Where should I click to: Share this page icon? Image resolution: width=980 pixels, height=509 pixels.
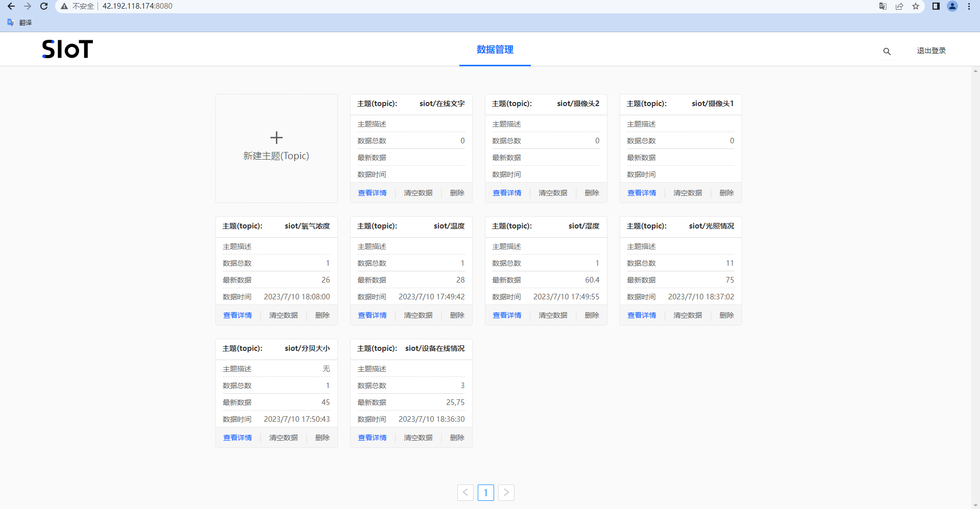pyautogui.click(x=899, y=6)
